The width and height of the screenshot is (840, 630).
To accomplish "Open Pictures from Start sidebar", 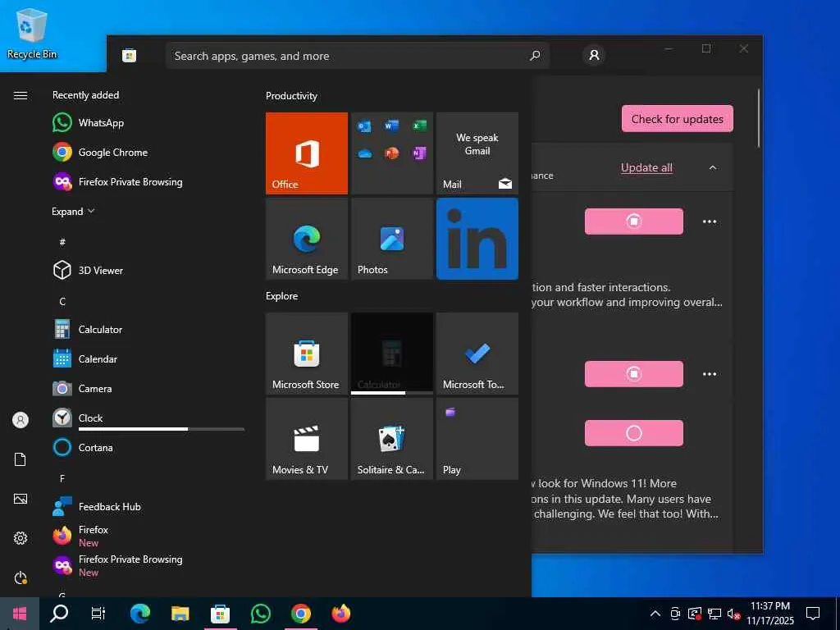I will tap(21, 499).
